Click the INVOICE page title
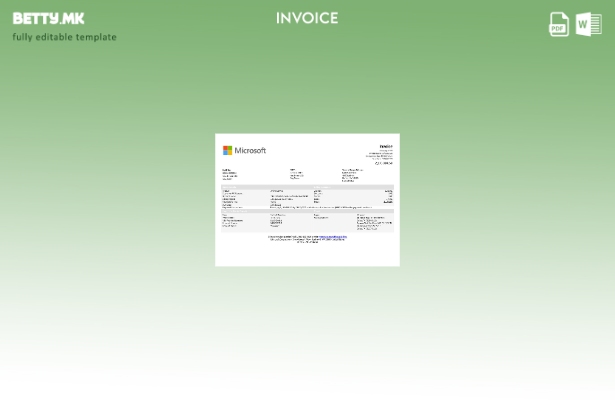 tap(307, 18)
